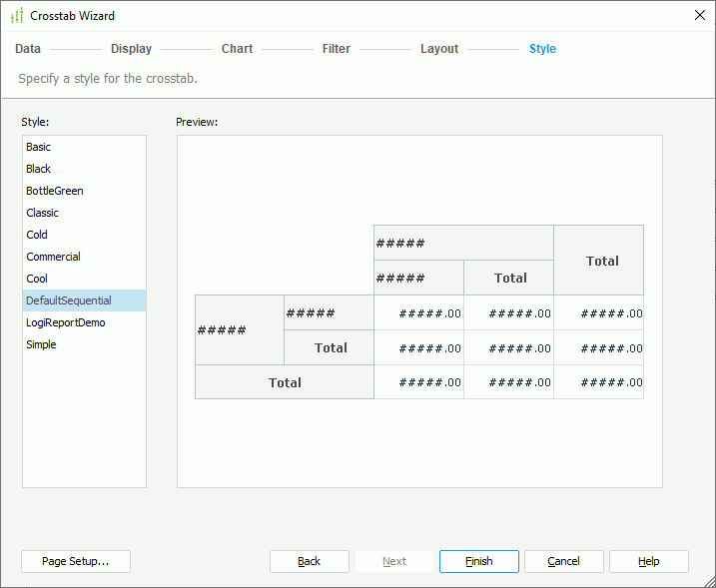Pick the BottleGreen style
The image size is (716, 588).
(55, 191)
